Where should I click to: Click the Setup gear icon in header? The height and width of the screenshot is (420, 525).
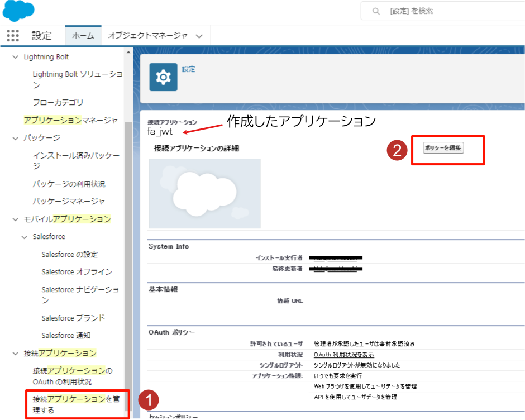(163, 77)
